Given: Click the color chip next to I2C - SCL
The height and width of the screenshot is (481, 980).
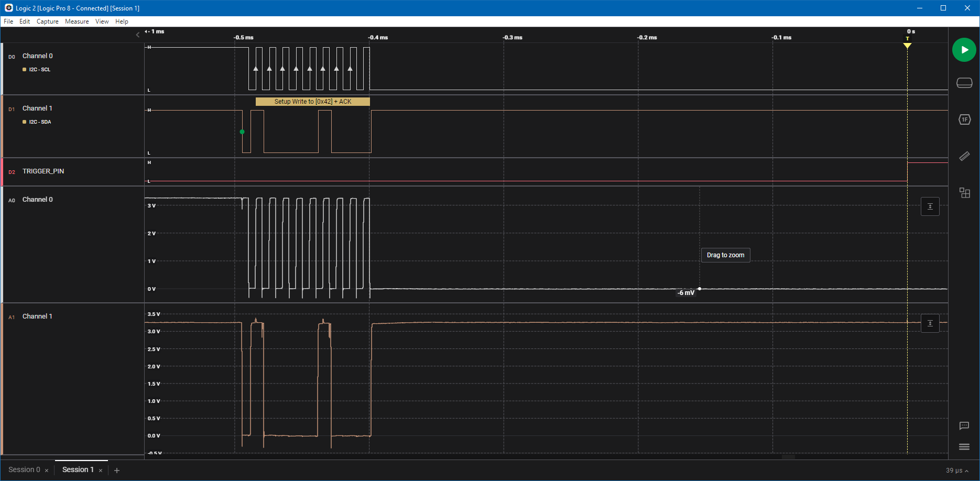Looking at the screenshot, I should [x=24, y=69].
